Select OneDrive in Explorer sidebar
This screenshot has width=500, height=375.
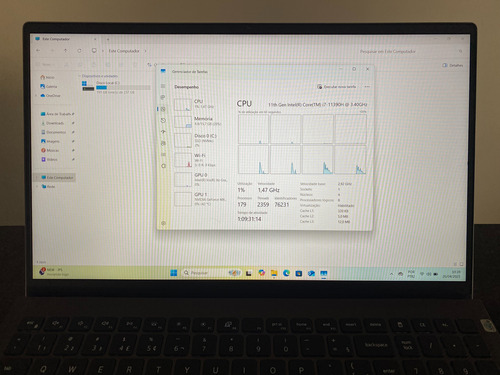50,96
